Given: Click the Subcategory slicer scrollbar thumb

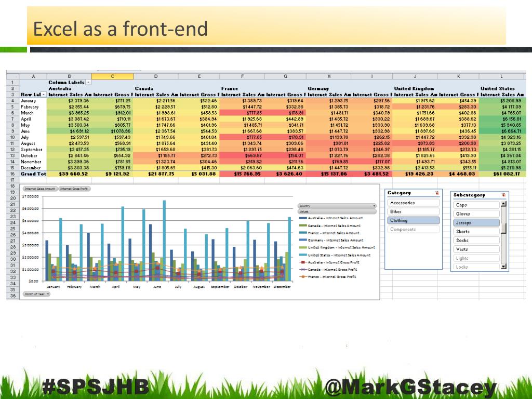Looking at the screenshot, I should [503, 229].
